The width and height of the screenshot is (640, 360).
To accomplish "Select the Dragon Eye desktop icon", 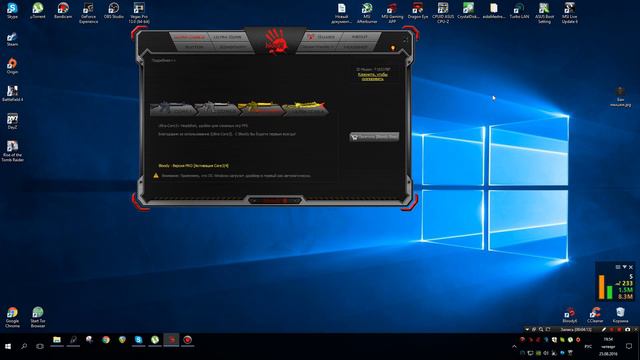I will pos(418,11).
